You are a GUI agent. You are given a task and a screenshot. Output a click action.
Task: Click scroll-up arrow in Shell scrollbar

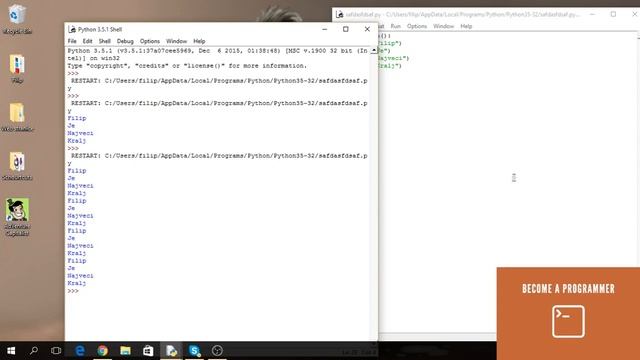point(374,51)
